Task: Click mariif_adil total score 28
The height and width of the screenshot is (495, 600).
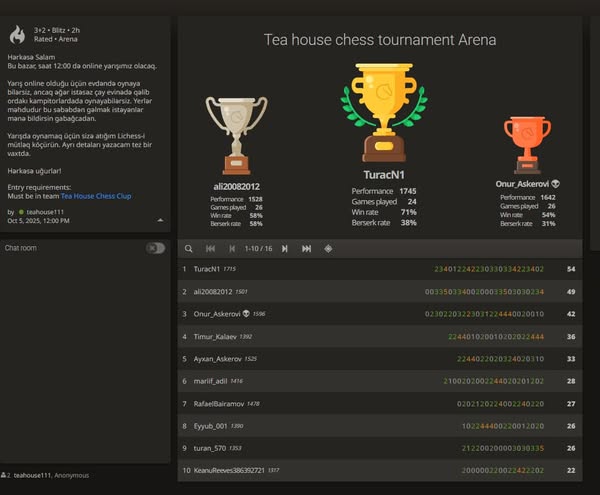Action: tap(571, 381)
